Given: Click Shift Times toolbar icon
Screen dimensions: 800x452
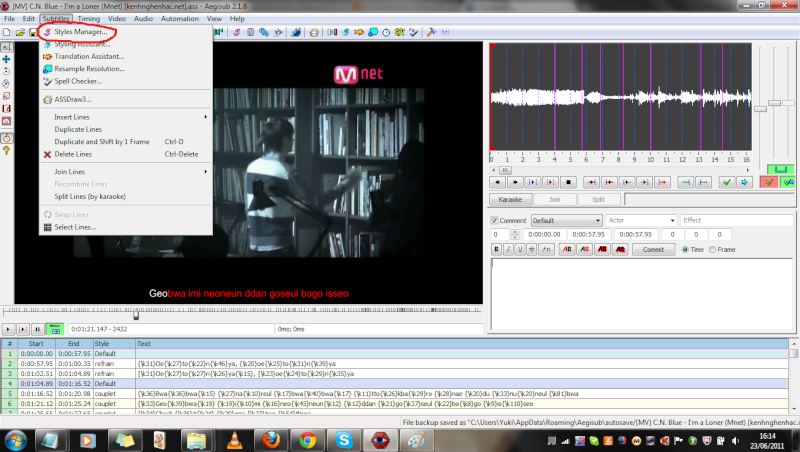Looking at the screenshot, I should pos(332,32).
